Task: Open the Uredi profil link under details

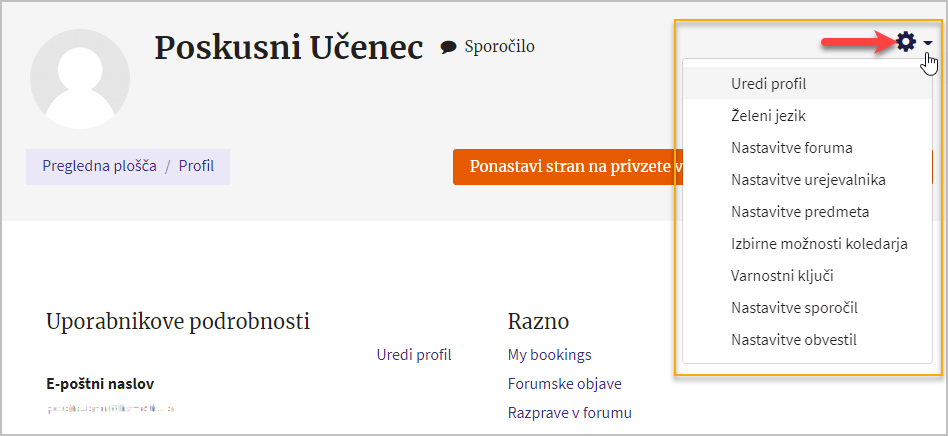Action: pyautogui.click(x=414, y=354)
